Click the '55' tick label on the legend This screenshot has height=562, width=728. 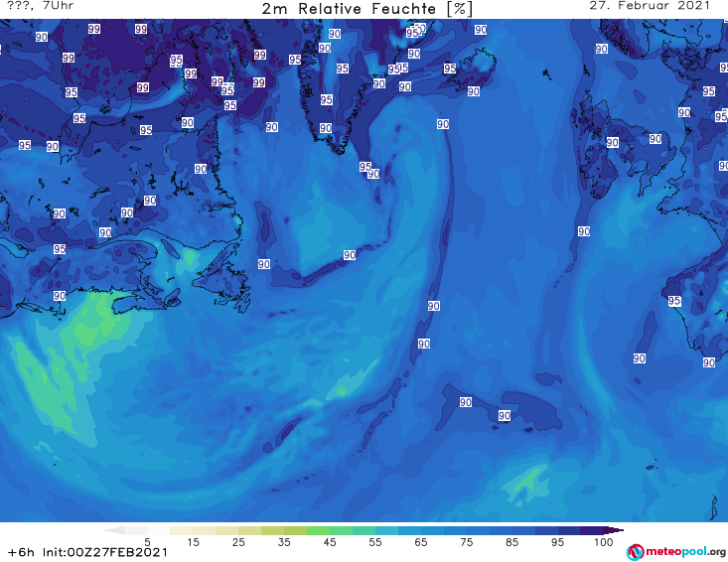pyautogui.click(x=375, y=542)
